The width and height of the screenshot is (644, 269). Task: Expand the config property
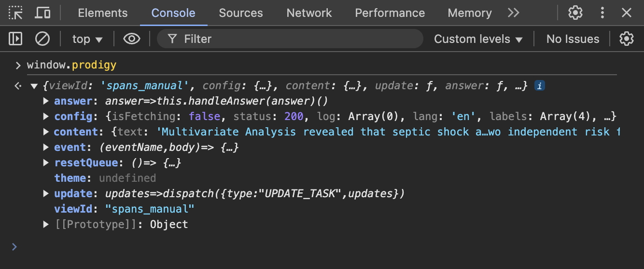(x=46, y=117)
